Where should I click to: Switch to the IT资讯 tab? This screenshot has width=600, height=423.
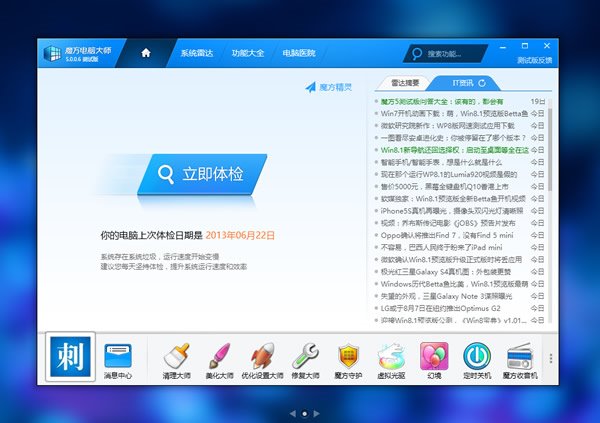(463, 83)
